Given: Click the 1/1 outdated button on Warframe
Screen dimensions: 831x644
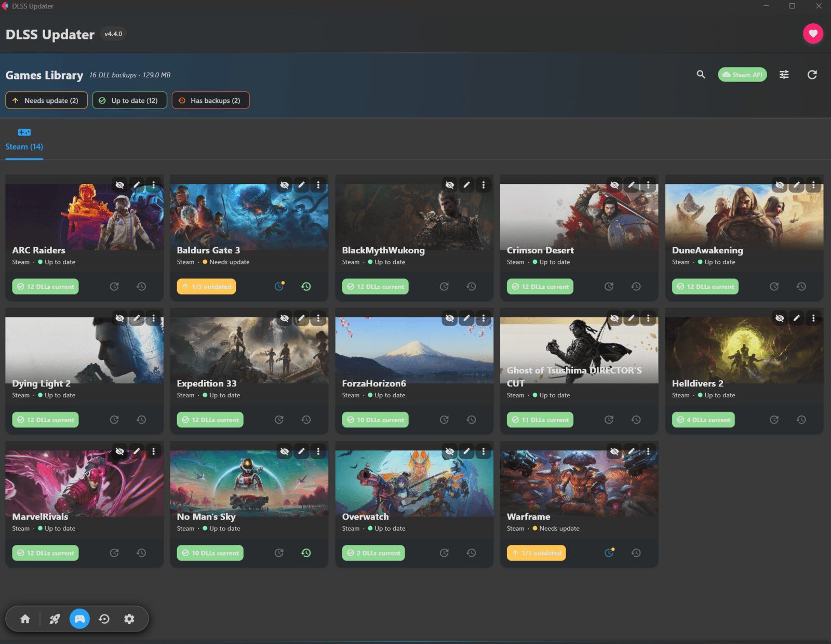Looking at the screenshot, I should [x=536, y=553].
